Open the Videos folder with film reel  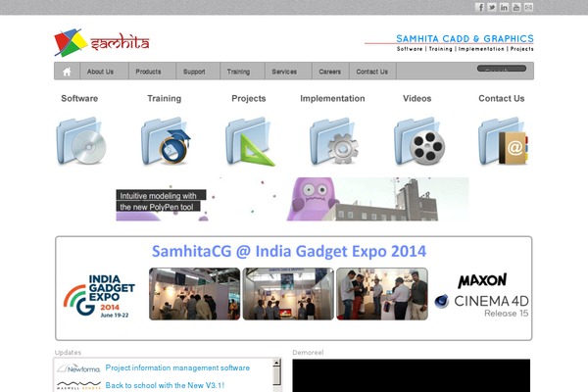point(419,141)
